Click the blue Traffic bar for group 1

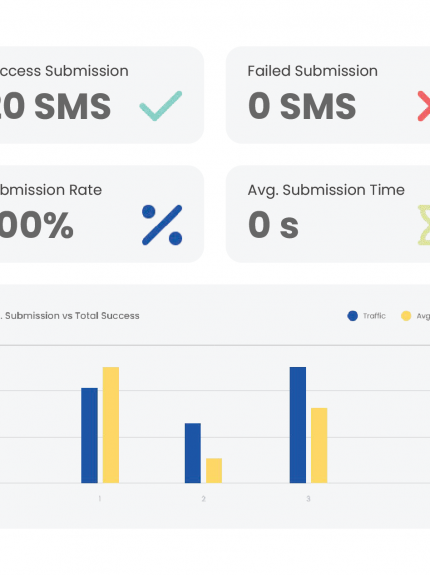(89, 435)
